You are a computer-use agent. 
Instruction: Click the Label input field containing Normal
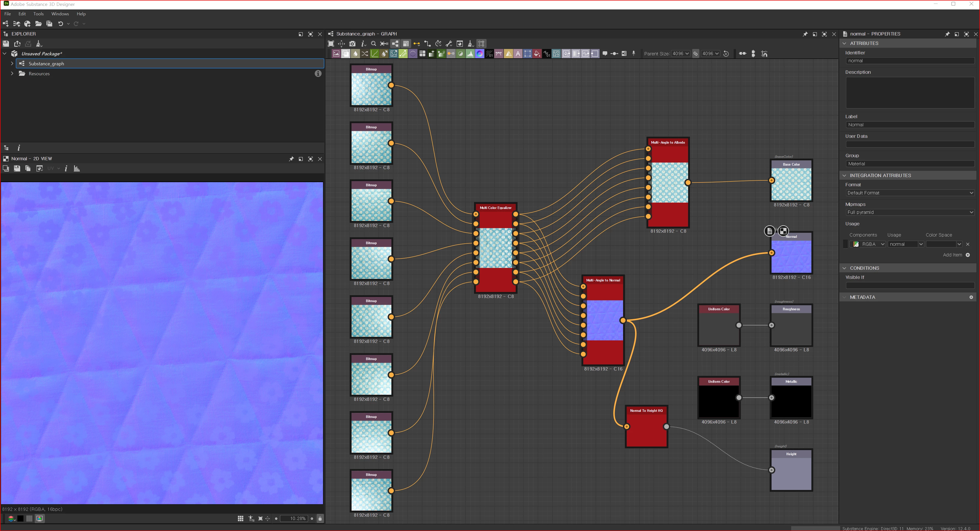click(x=910, y=125)
